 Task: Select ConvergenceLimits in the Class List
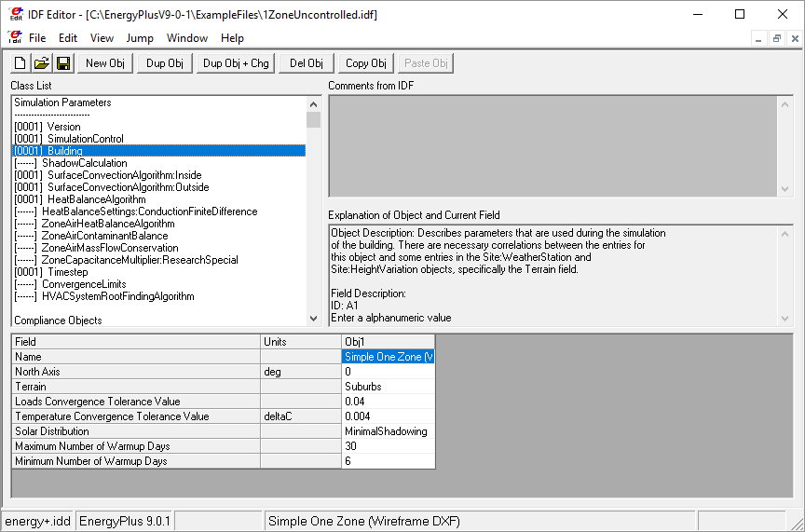click(x=159, y=284)
